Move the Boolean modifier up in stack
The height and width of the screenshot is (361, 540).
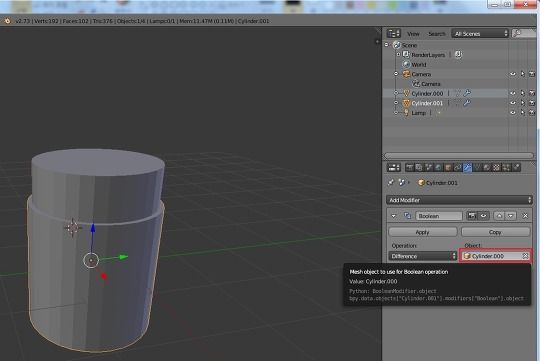[x=499, y=216]
